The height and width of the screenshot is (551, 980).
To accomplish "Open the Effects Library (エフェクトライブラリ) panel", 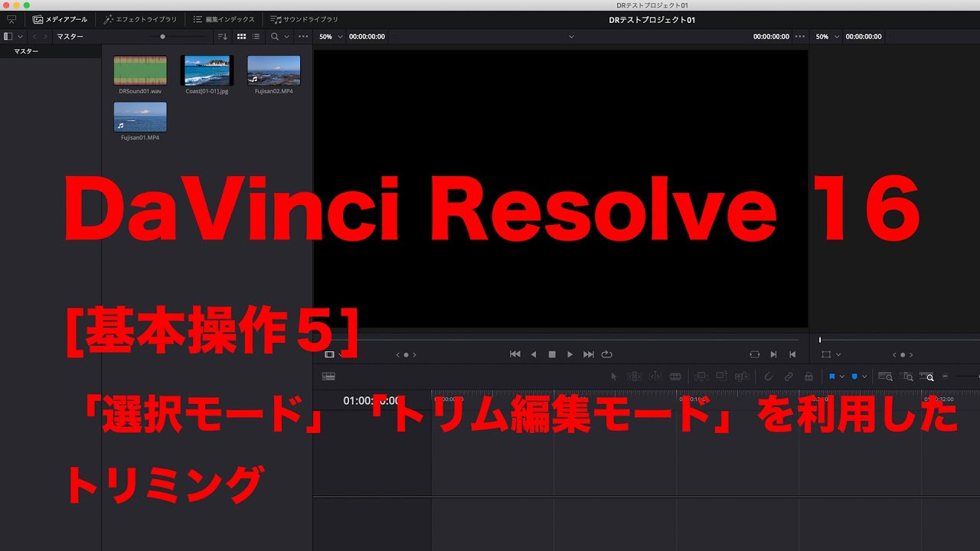I will pos(140,19).
